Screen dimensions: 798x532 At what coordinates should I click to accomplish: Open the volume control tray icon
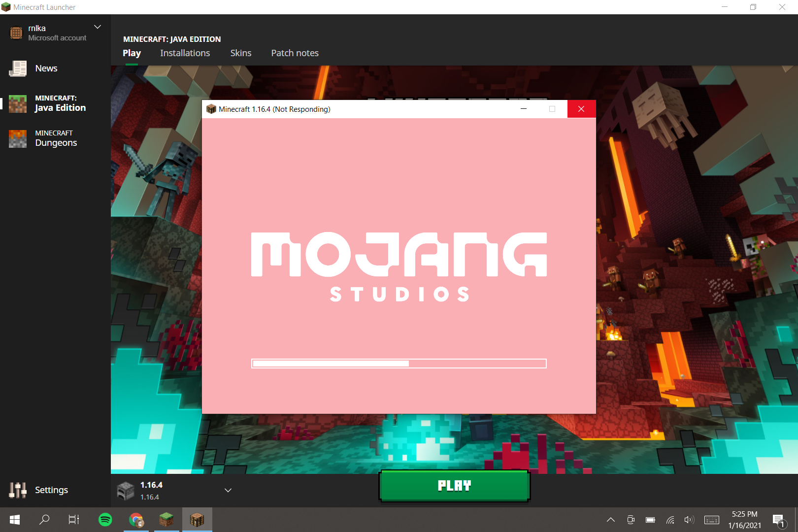point(689,520)
